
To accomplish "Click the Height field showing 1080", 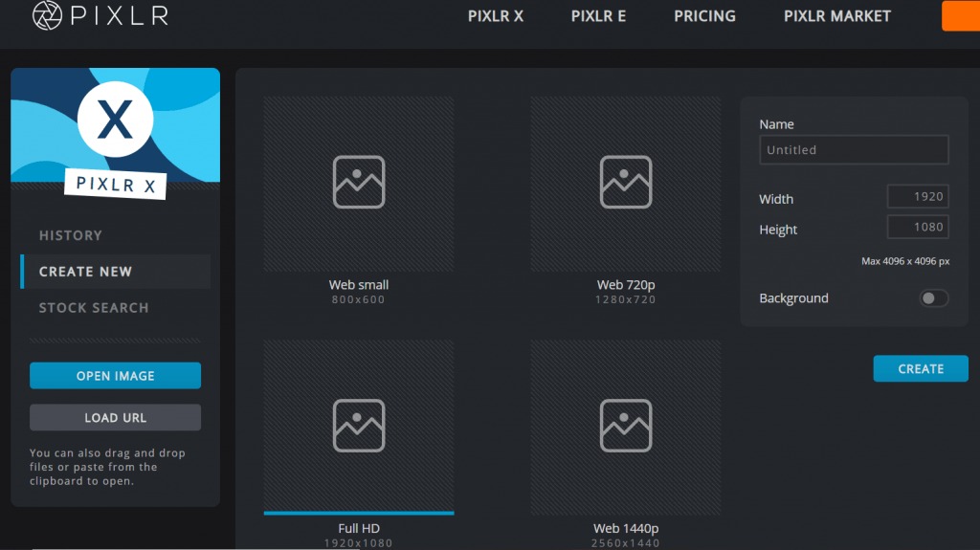I will [918, 227].
